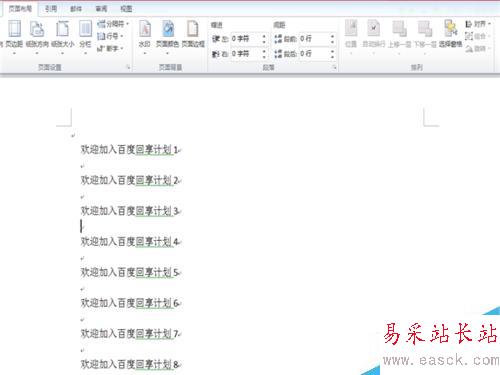Click the line 欢迎加入百度回享计划2
Viewport: 500px width, 375px height.
click(130, 180)
